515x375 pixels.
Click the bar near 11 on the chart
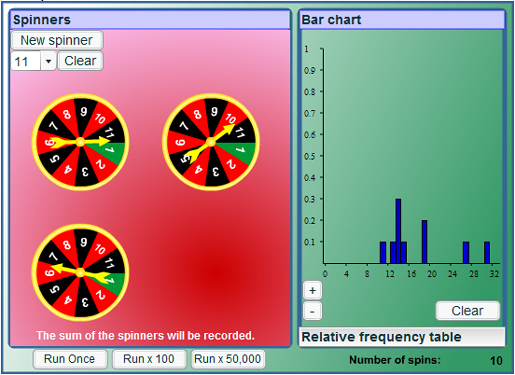click(x=383, y=252)
